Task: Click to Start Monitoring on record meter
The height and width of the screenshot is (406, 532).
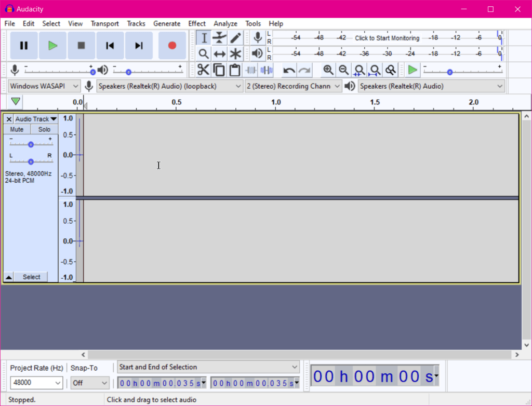Action: tap(387, 38)
